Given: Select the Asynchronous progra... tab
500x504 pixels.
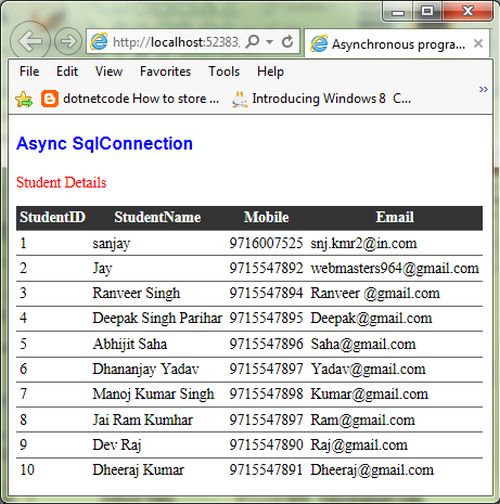Looking at the screenshot, I should [397, 43].
